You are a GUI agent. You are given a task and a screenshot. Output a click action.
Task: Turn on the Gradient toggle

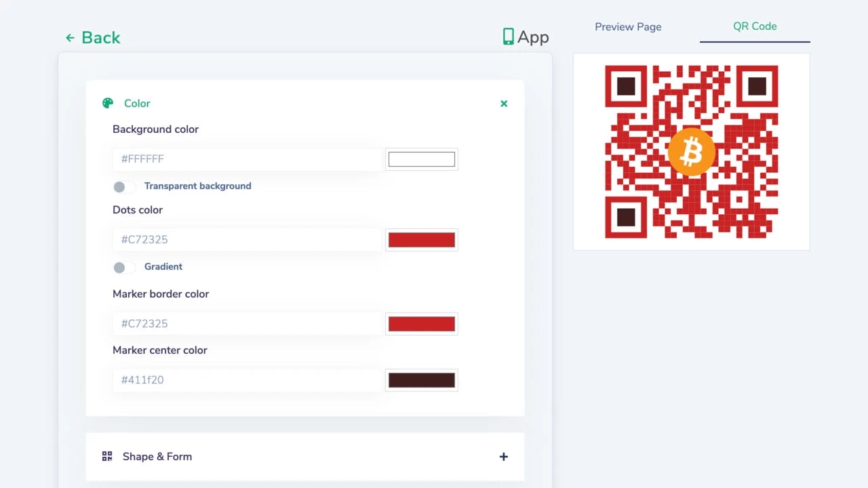click(123, 267)
